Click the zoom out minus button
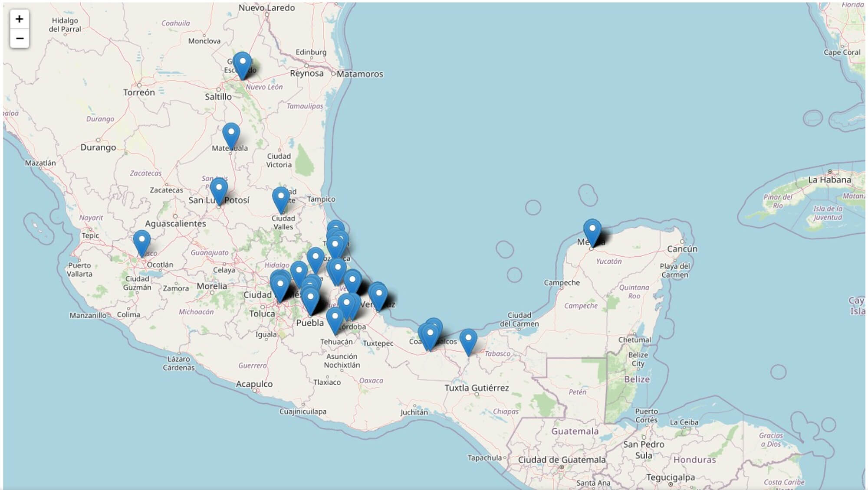The height and width of the screenshot is (490, 868). (x=20, y=39)
